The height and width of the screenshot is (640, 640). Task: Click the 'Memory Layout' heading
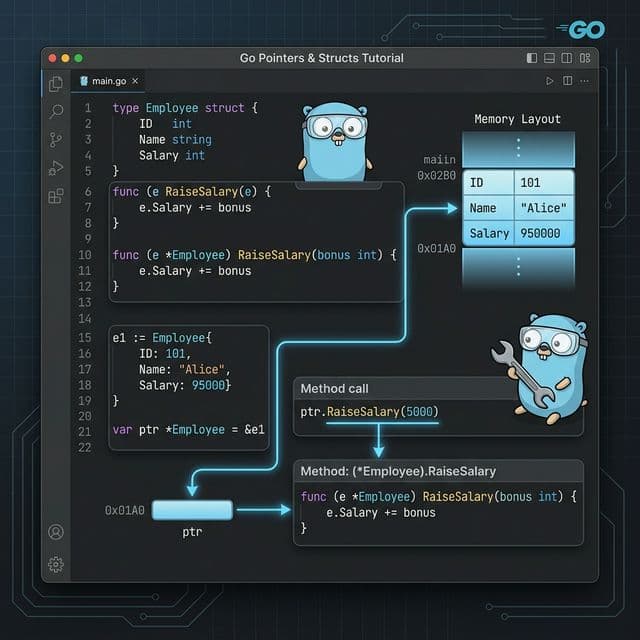pos(517,119)
